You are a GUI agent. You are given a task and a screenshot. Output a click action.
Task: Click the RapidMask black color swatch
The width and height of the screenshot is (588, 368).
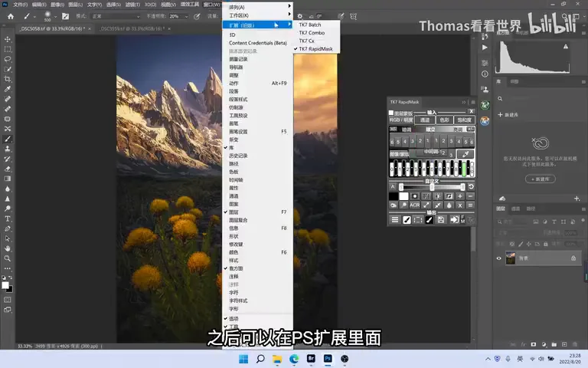[394, 196]
